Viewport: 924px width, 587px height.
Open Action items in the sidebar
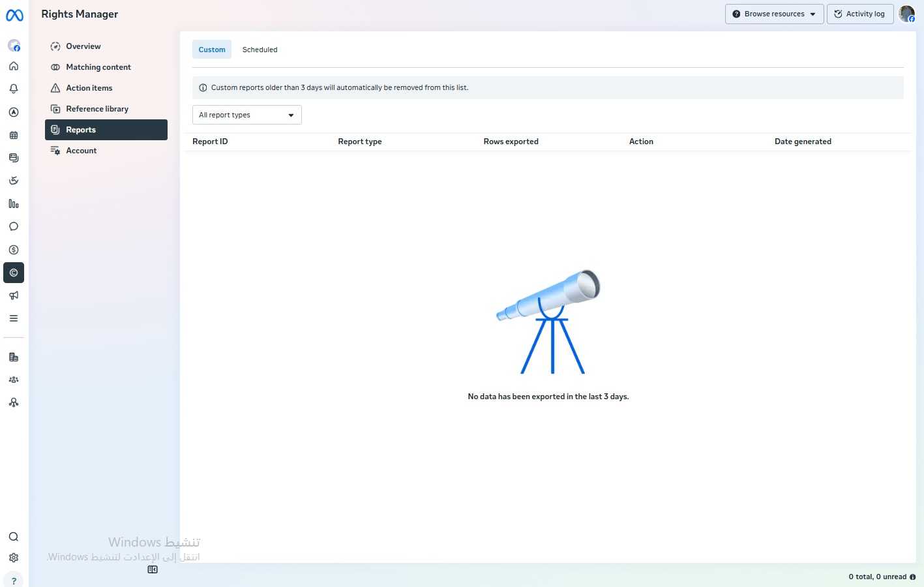tap(106, 88)
